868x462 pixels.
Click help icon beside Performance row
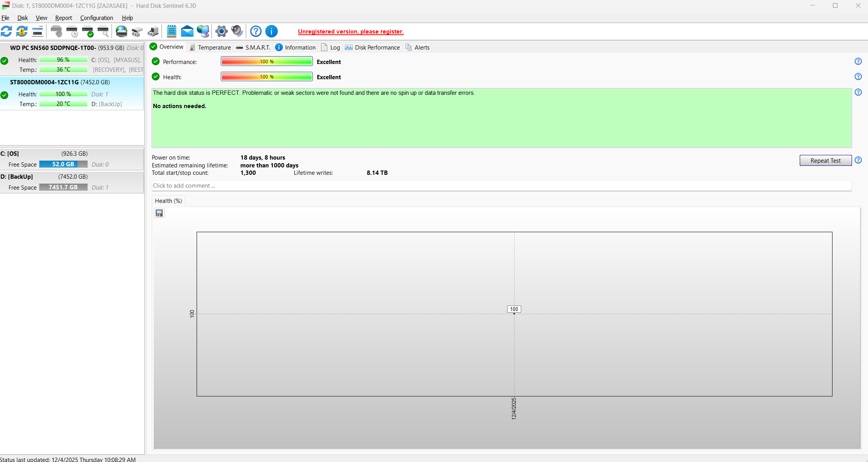(x=858, y=61)
